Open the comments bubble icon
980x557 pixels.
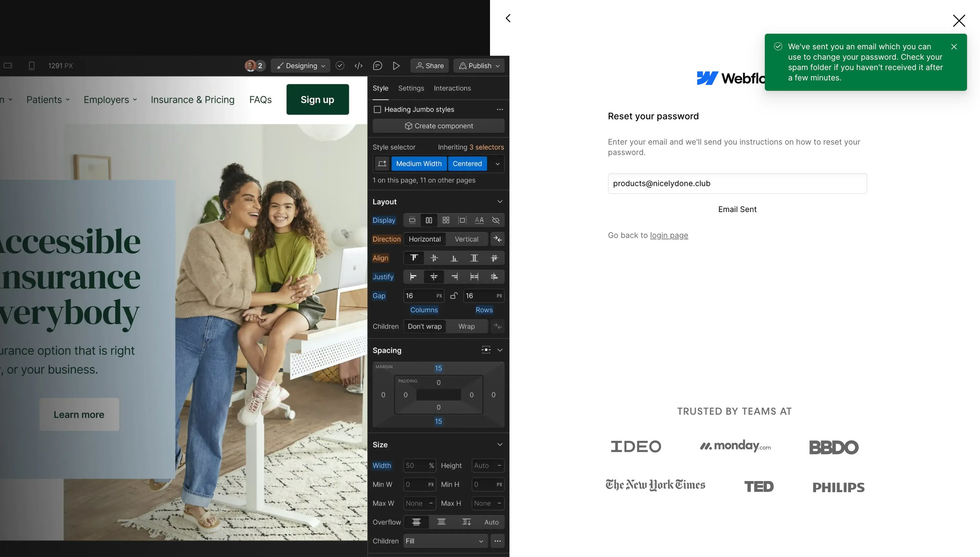pyautogui.click(x=377, y=66)
